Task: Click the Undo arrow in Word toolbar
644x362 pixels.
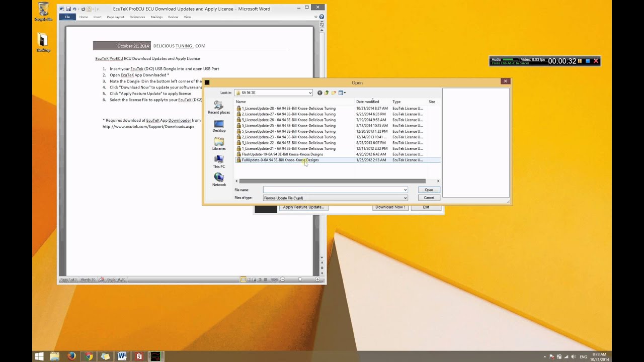Action: click(74, 9)
